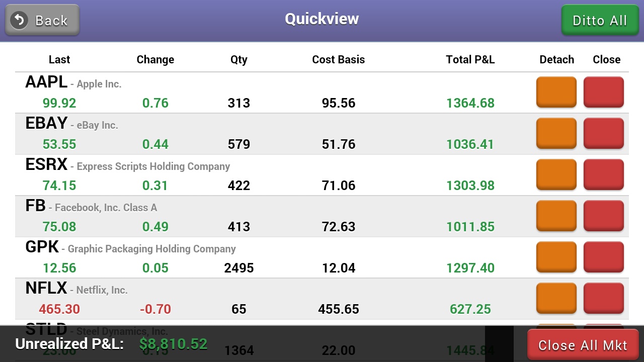Detach the FB position row
Viewport: 644px width, 362px height.
click(556, 216)
